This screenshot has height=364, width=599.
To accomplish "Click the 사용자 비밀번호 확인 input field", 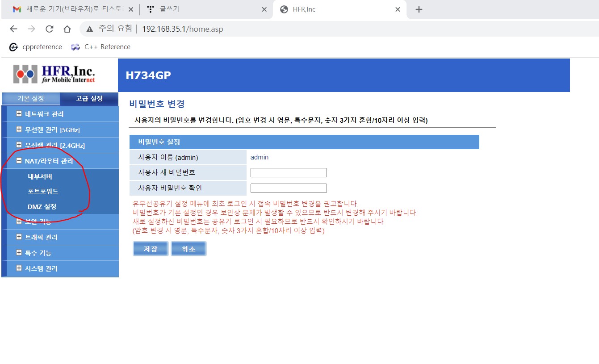I will pyautogui.click(x=289, y=188).
